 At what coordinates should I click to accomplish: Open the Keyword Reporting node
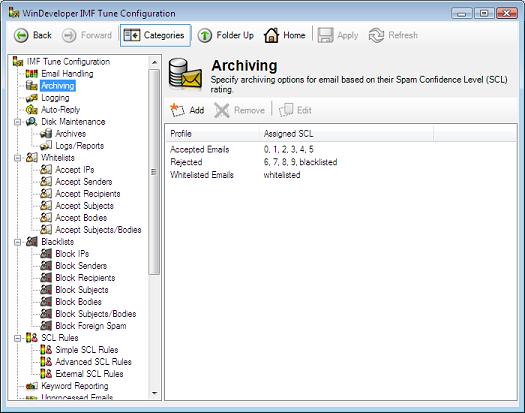point(75,386)
